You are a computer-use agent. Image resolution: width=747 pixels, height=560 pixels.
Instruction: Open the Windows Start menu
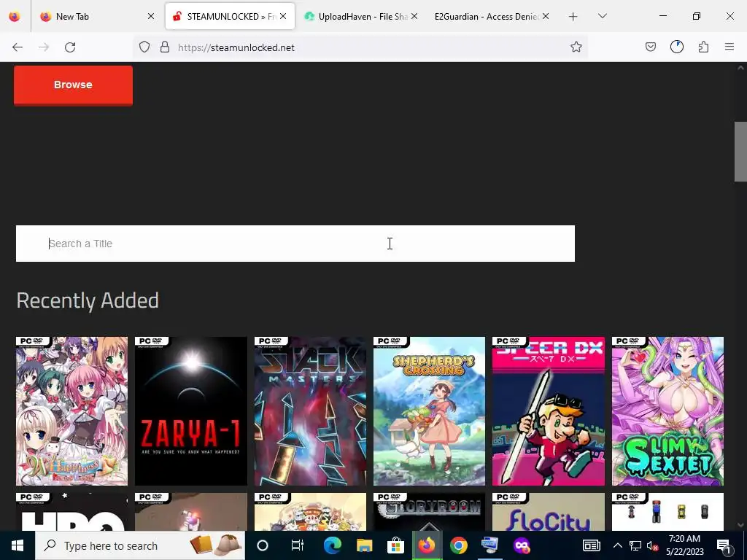(18, 545)
